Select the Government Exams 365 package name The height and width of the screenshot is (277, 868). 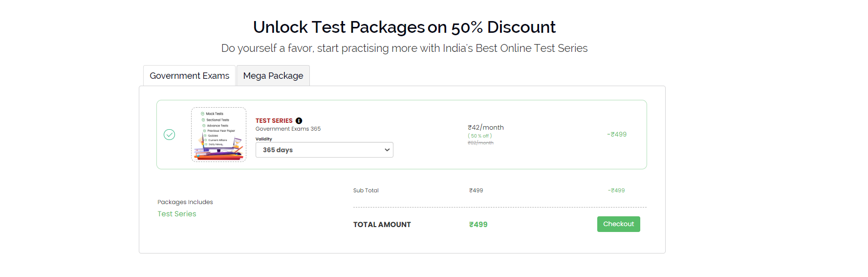(288, 129)
